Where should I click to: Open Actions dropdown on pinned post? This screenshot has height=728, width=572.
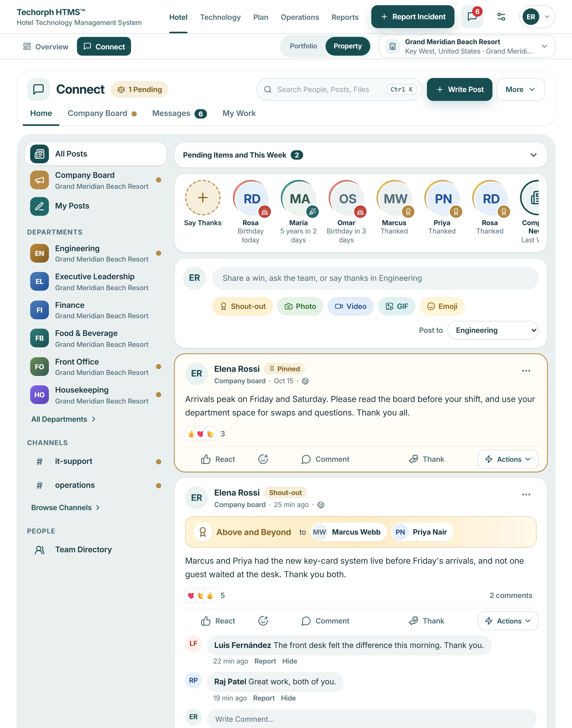[508, 459]
